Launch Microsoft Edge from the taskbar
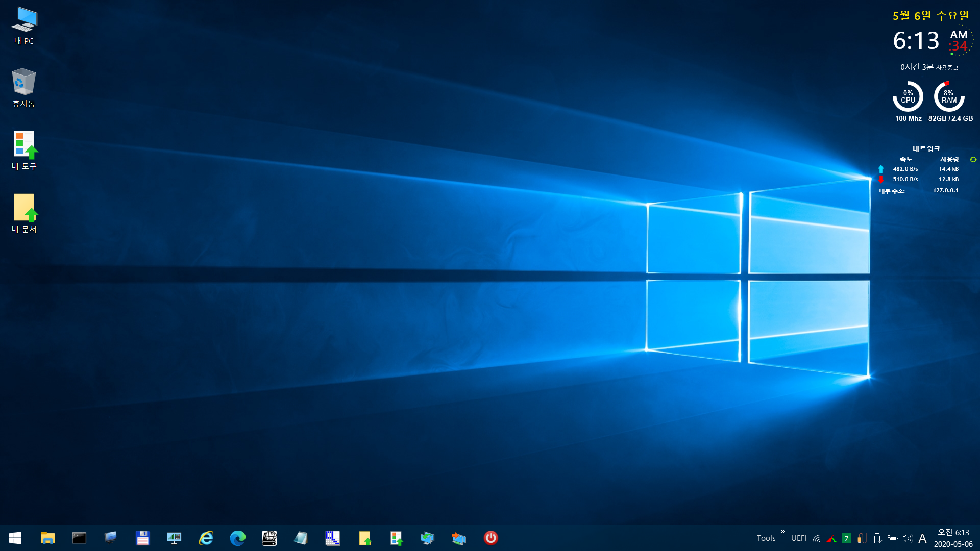This screenshot has width=980, height=551. 237,538
